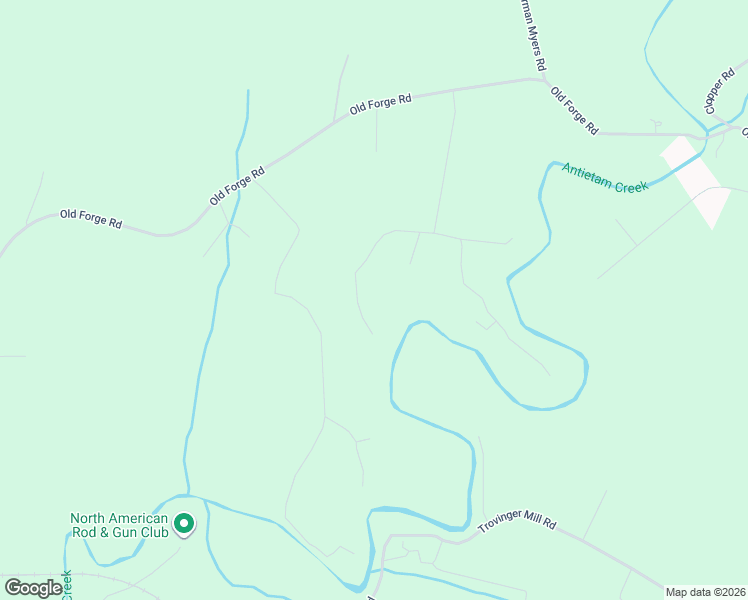Click the Myers Rd label at the top
Image resolution: width=748 pixels, height=600 pixels.
click(x=534, y=36)
